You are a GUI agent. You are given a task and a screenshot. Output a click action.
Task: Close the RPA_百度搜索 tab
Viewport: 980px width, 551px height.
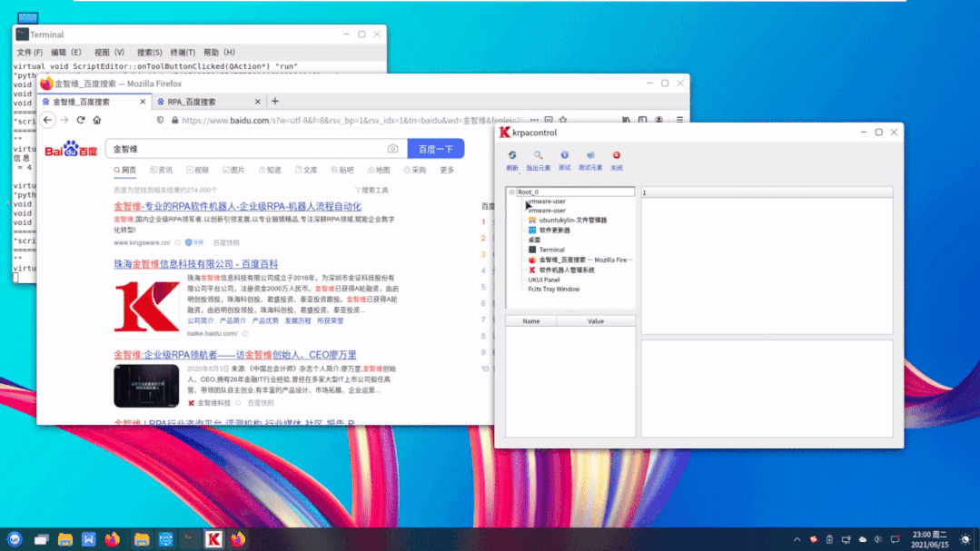(258, 102)
